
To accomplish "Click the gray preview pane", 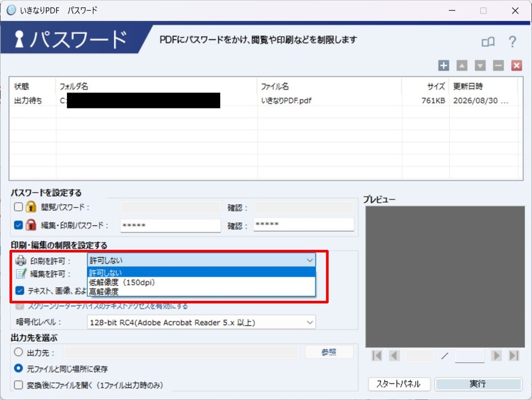I will (445, 276).
